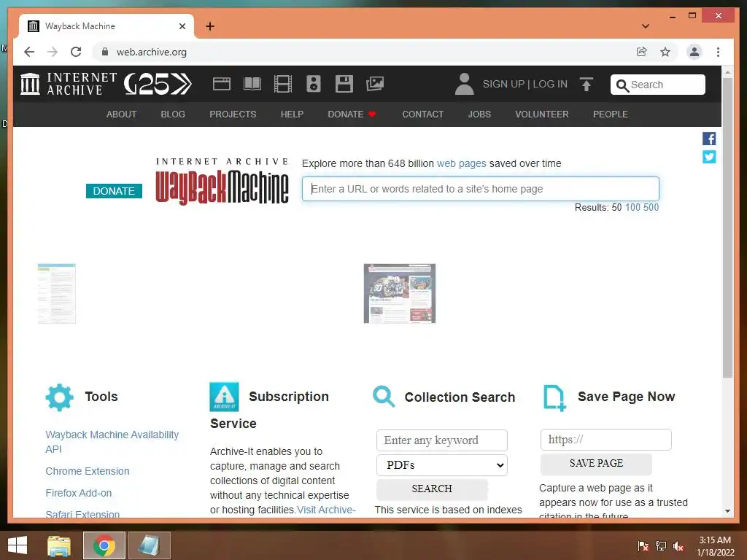Follow the 'web pages' link

[x=461, y=163]
